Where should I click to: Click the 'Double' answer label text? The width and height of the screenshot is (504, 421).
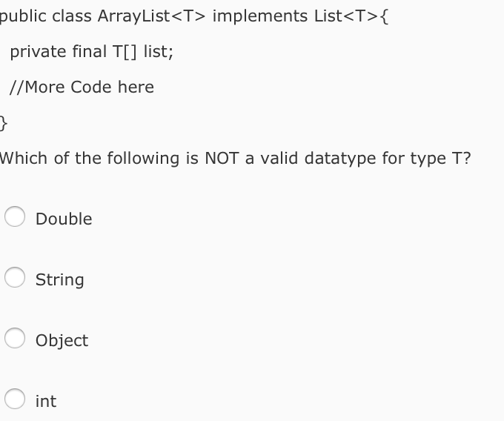[64, 219]
